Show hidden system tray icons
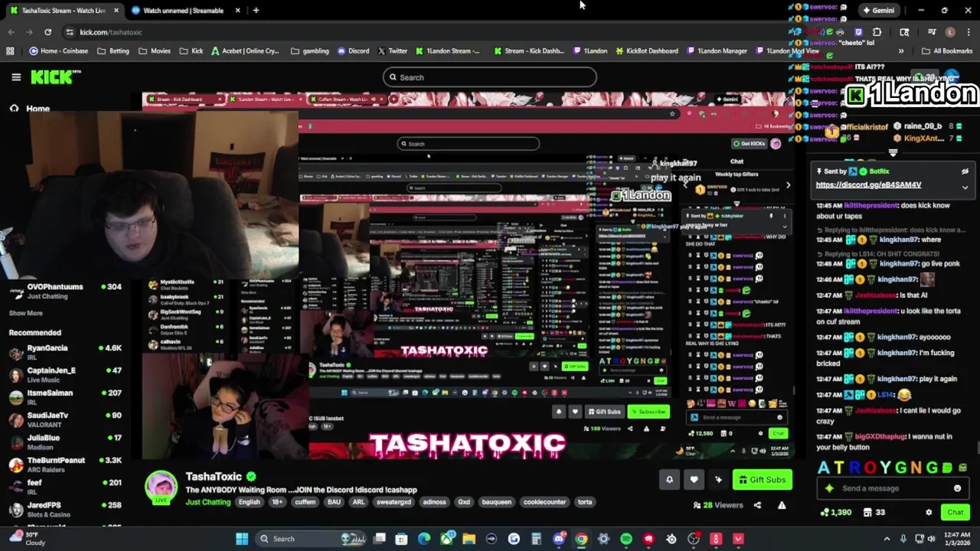980x551 pixels. 887,539
